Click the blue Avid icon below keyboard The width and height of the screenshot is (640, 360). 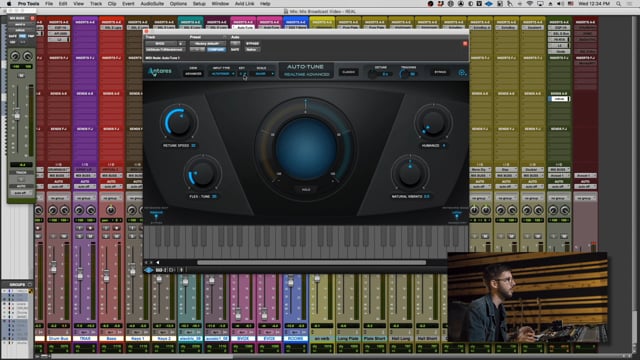[149, 270]
